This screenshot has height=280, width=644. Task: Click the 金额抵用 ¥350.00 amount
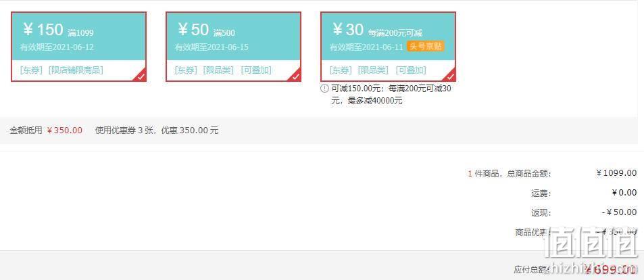[x=65, y=131]
